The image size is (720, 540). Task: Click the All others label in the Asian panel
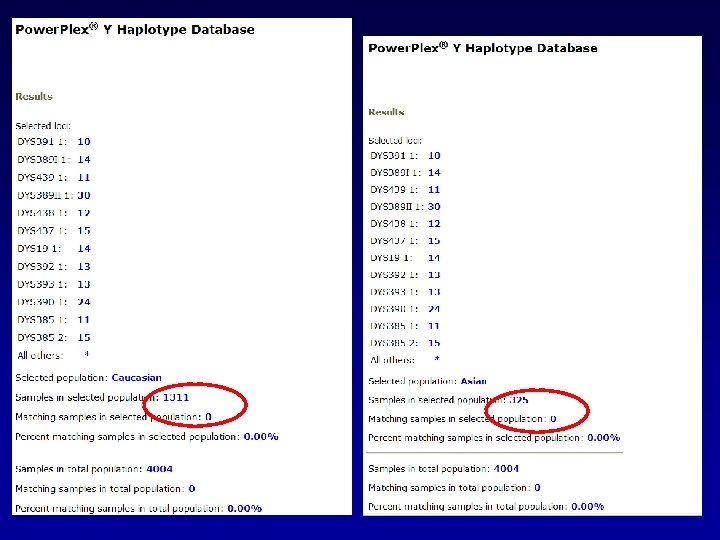coord(393,360)
